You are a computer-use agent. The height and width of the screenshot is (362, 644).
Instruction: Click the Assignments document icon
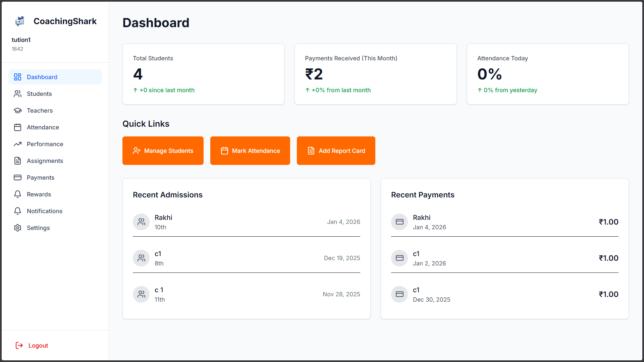[17, 161]
